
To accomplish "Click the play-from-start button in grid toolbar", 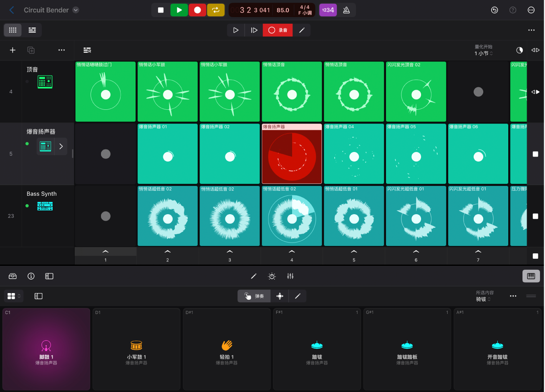I will click(254, 30).
